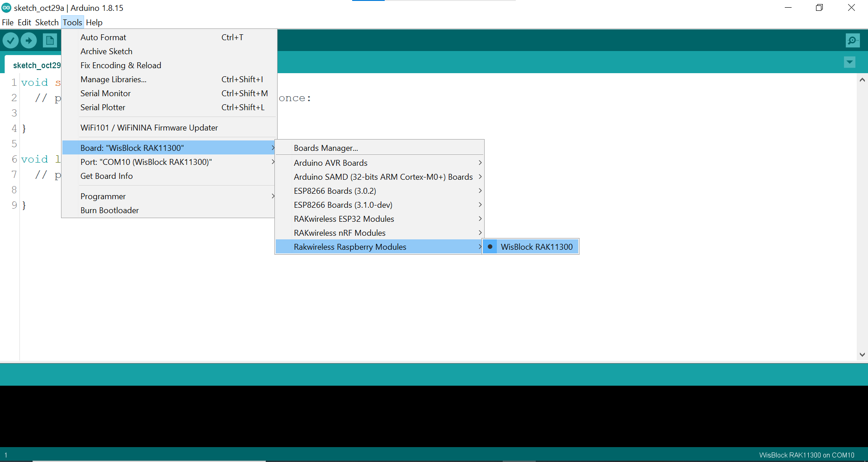Open the Edit menu
Screen dimensions: 868x462
tap(24, 22)
